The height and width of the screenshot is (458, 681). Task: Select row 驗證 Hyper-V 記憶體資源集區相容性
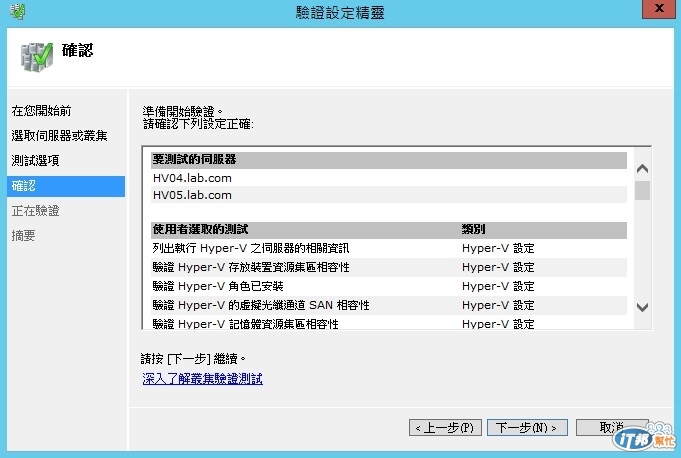(389, 323)
